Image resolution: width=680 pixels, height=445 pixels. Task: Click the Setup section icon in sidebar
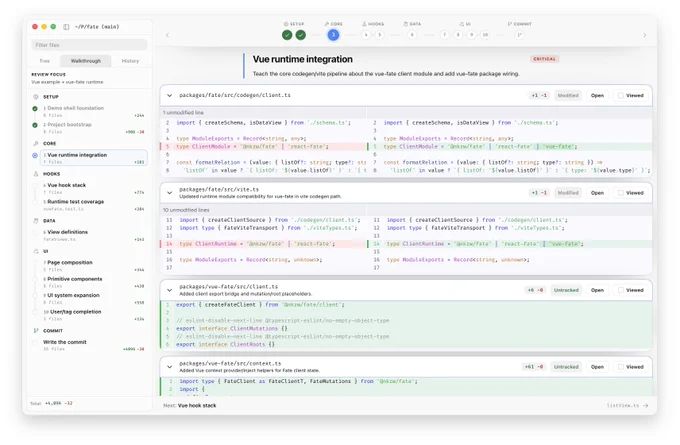click(36, 97)
